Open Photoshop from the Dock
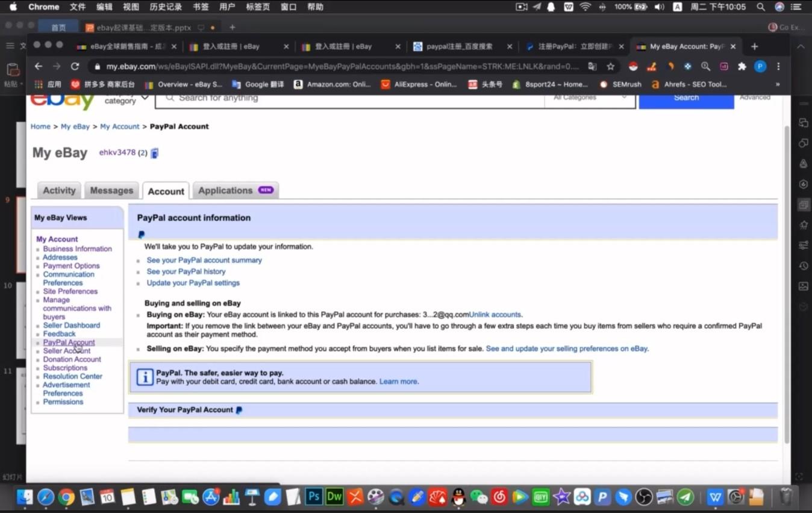The height and width of the screenshot is (513, 812). [x=313, y=497]
